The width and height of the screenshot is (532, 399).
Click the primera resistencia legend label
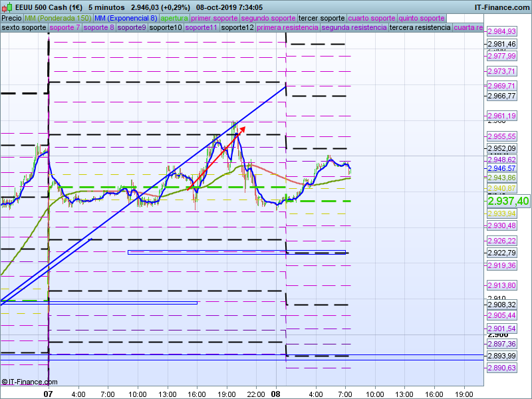[x=287, y=28]
